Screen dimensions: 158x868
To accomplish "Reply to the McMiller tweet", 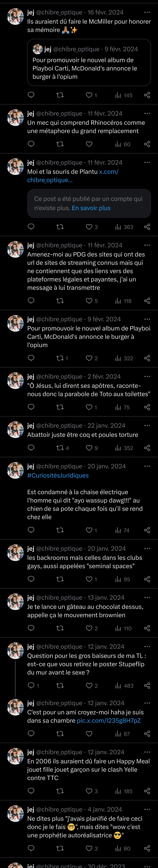I will pyautogui.click(x=31, y=95).
